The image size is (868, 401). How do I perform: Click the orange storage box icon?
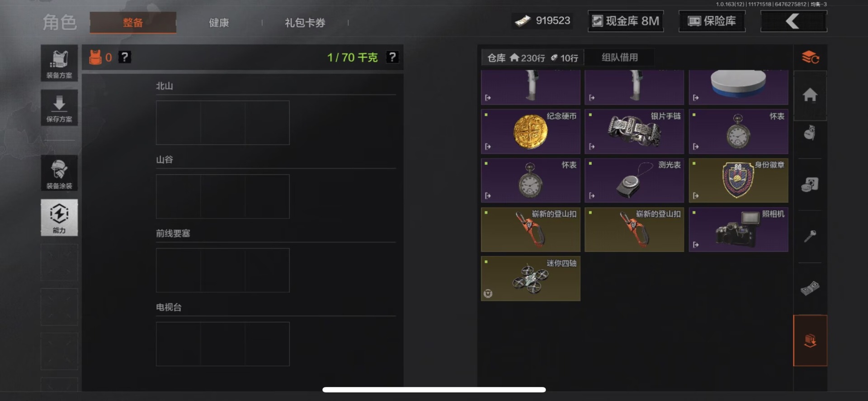[x=810, y=340]
